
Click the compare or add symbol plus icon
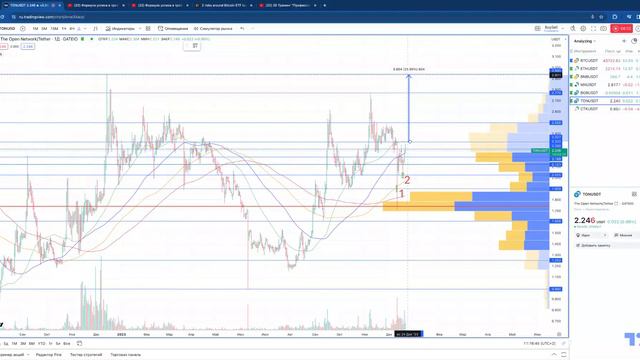pyautogui.click(x=23, y=29)
